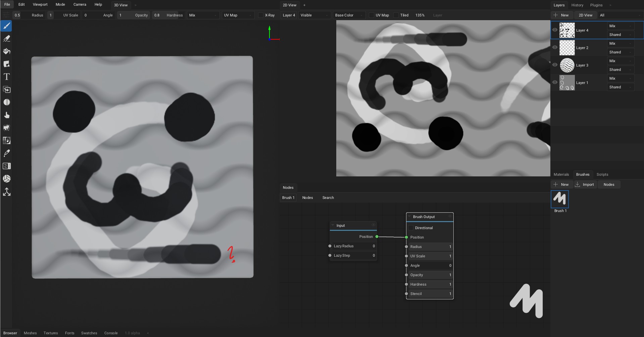
Task: Adjust the Opacity slider in top toolbar
Action: point(134,15)
